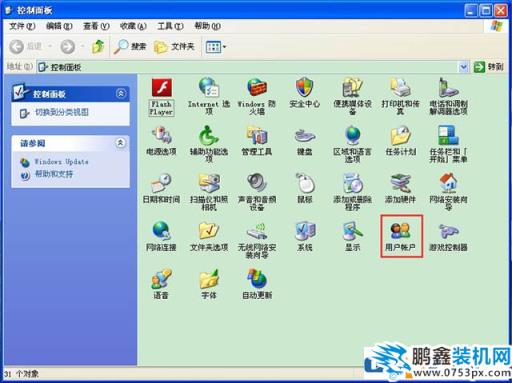The width and height of the screenshot is (512, 383).
Task: Collapse the 控制面板 side panel section
Action: point(121,94)
